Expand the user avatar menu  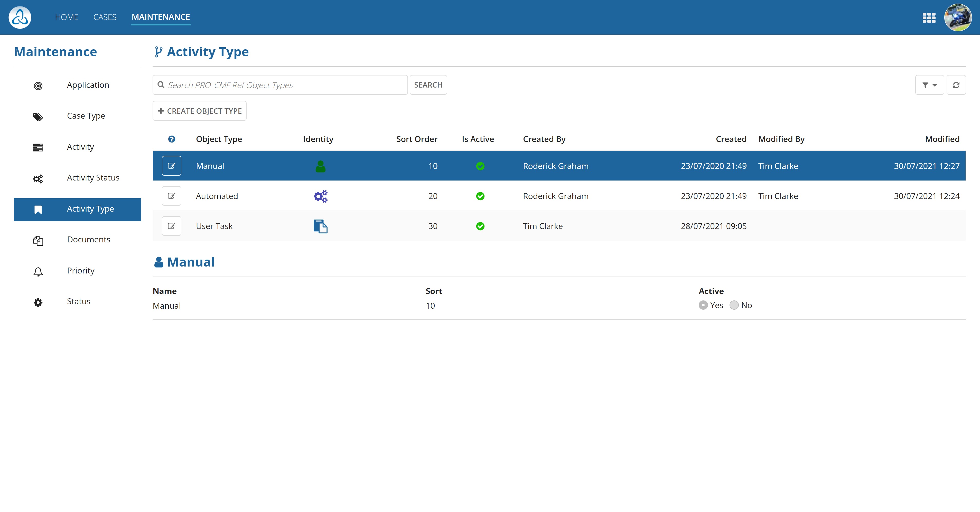[x=958, y=17]
